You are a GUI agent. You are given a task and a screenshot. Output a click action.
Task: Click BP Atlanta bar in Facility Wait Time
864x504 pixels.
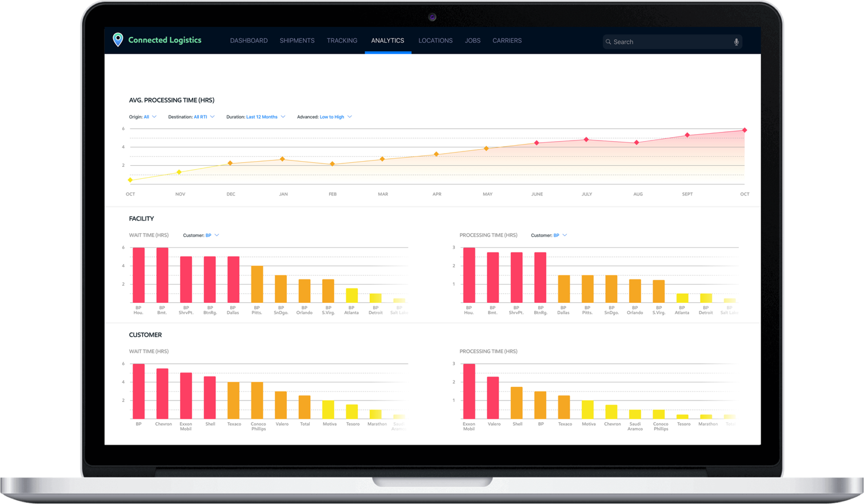click(352, 295)
